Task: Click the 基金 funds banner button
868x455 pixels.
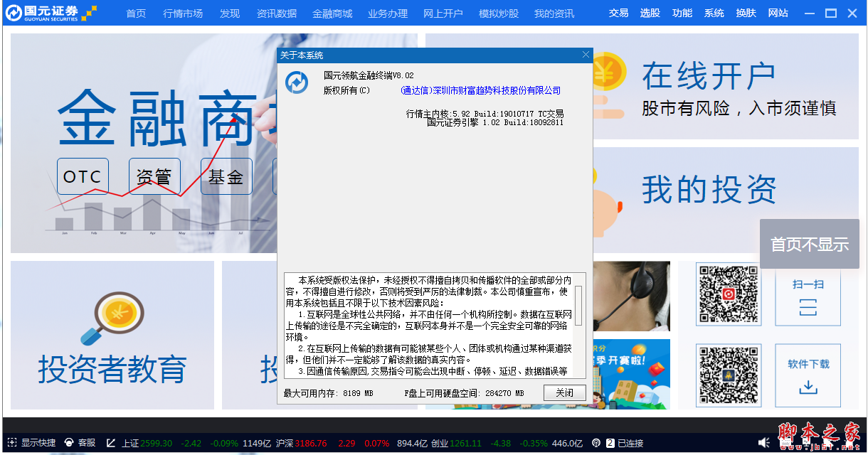Action: pyautogui.click(x=226, y=176)
